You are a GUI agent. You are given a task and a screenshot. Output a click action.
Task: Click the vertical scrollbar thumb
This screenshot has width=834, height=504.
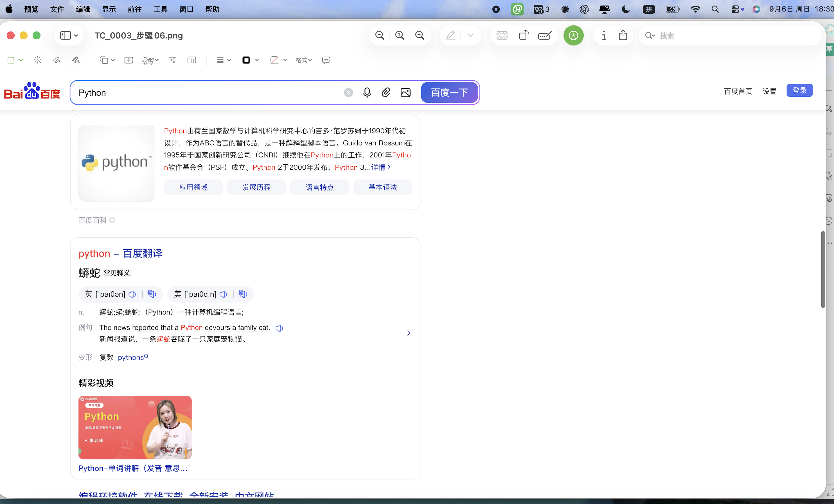click(823, 270)
